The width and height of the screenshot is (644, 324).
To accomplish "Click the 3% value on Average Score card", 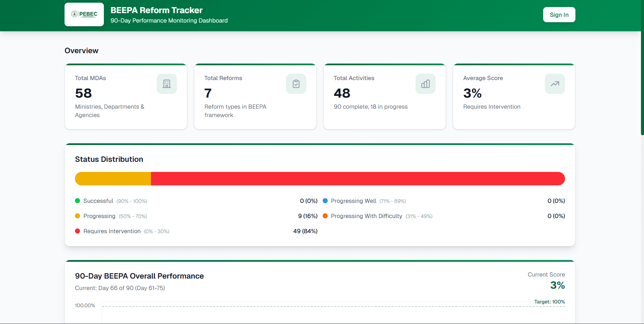I will pos(472,93).
